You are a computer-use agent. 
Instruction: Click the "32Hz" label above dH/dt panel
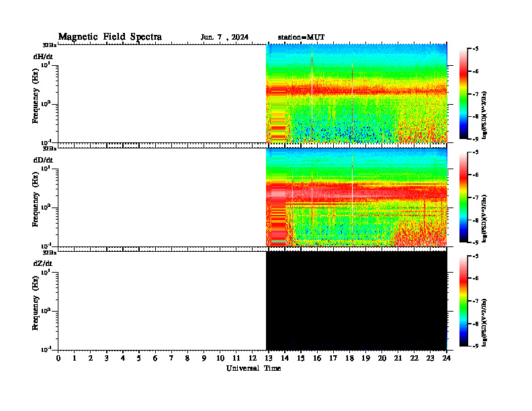tap(50, 45)
